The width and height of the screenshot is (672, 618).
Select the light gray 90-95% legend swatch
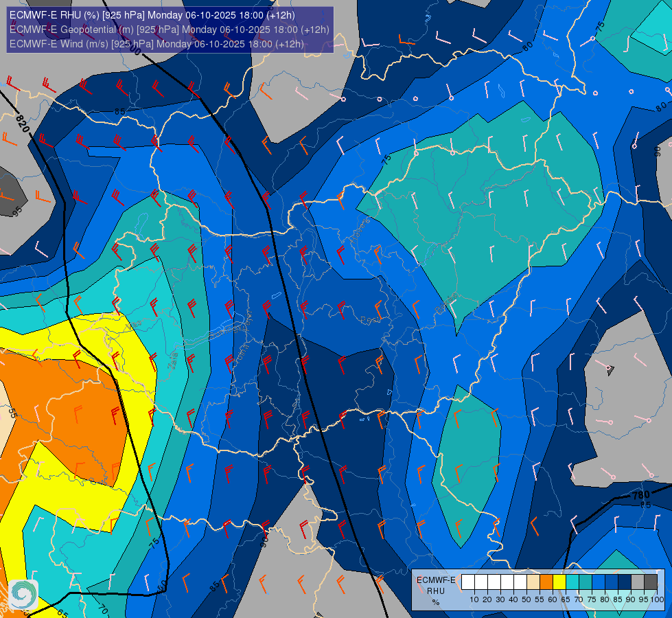(638, 582)
